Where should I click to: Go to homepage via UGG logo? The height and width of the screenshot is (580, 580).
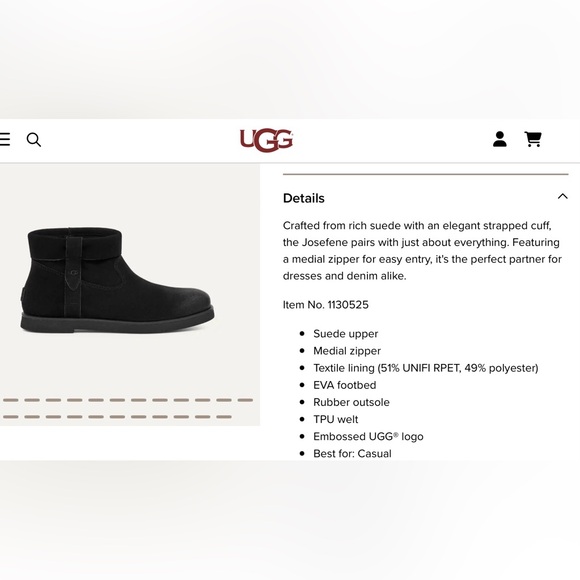pyautogui.click(x=266, y=140)
